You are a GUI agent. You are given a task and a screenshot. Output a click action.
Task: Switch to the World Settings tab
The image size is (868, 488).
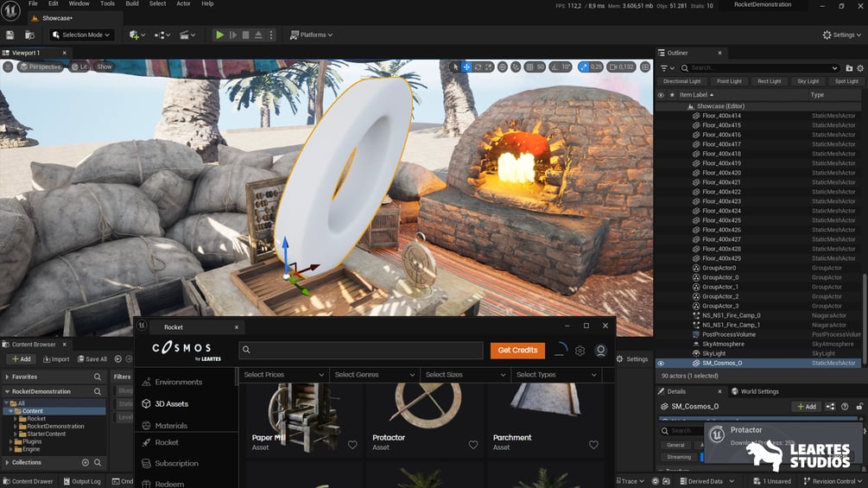point(755,392)
